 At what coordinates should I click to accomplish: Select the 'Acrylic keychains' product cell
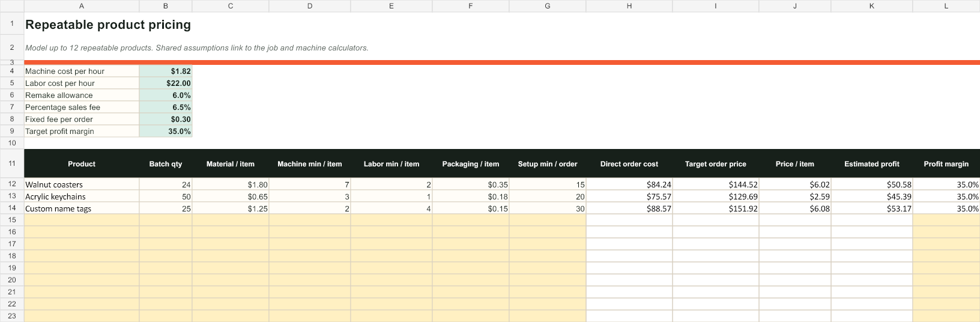point(82,196)
